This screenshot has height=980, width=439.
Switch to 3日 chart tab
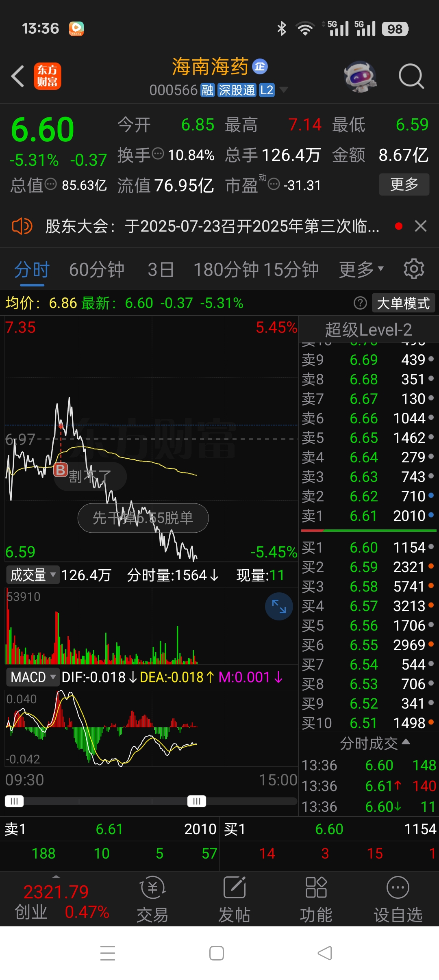[161, 269]
